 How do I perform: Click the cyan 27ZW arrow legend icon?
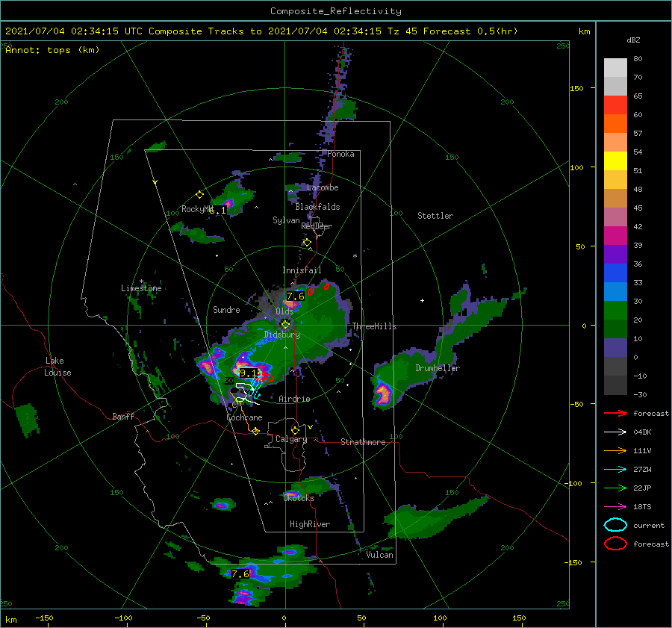click(x=615, y=470)
